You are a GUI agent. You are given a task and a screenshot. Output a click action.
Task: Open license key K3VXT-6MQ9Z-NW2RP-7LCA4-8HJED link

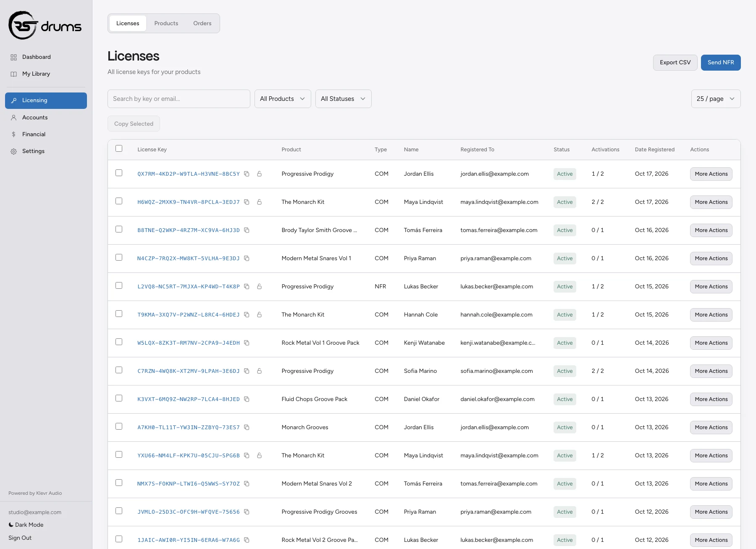tap(189, 399)
